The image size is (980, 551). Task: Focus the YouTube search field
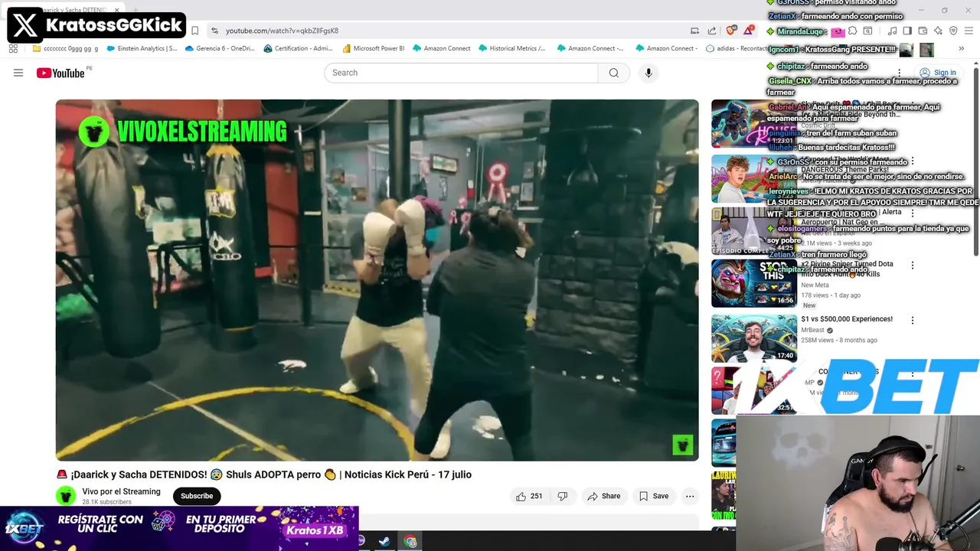461,73
